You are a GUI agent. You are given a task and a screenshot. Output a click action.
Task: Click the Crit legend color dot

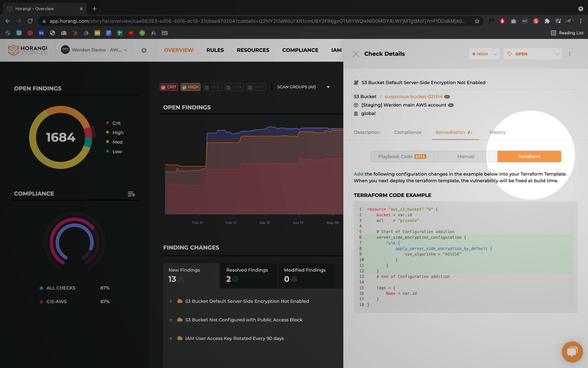click(108, 123)
